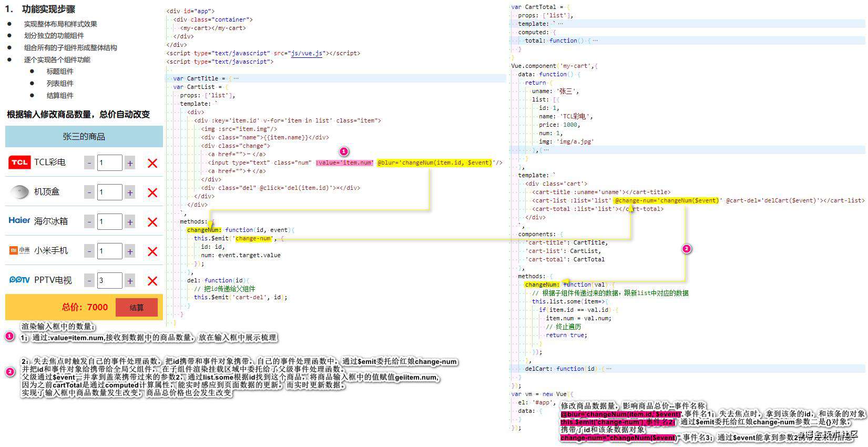Remove 小米手机 using the red X

pos(152,252)
